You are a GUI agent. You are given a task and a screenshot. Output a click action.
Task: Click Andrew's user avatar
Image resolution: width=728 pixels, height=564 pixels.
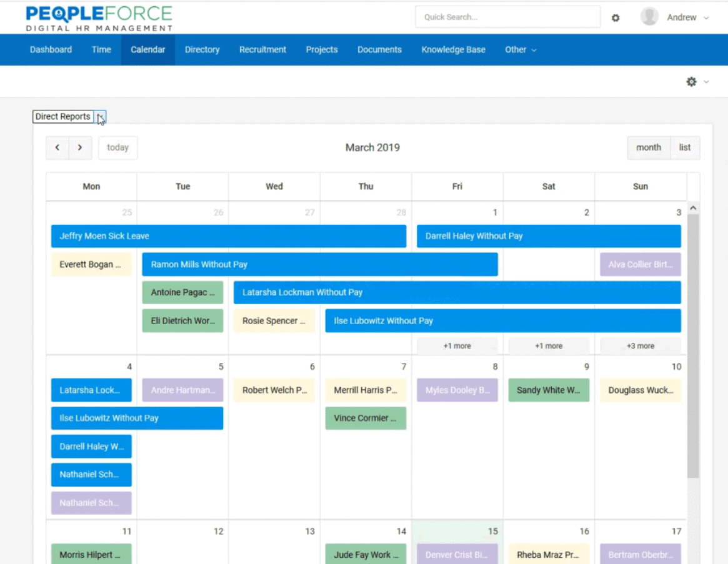click(649, 17)
